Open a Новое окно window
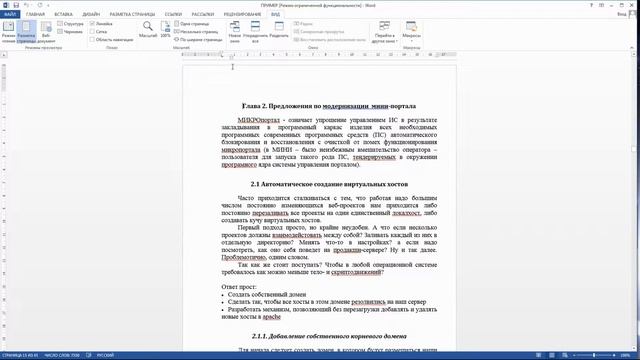The image size is (640, 360). (x=235, y=32)
